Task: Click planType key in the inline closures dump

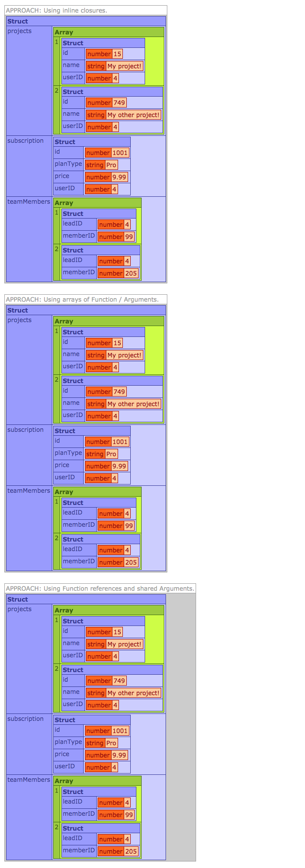Action: (68, 164)
